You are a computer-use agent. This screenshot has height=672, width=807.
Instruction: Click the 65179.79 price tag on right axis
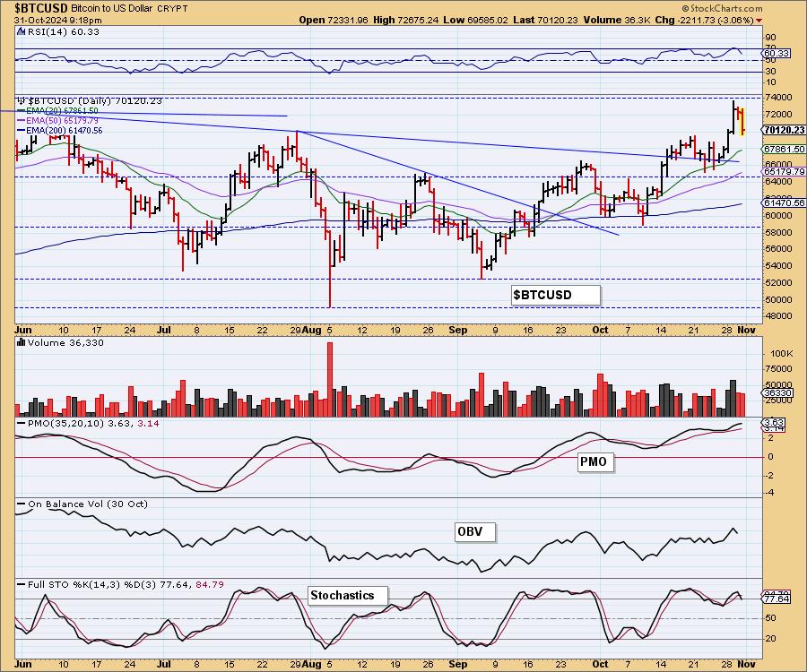click(x=785, y=171)
